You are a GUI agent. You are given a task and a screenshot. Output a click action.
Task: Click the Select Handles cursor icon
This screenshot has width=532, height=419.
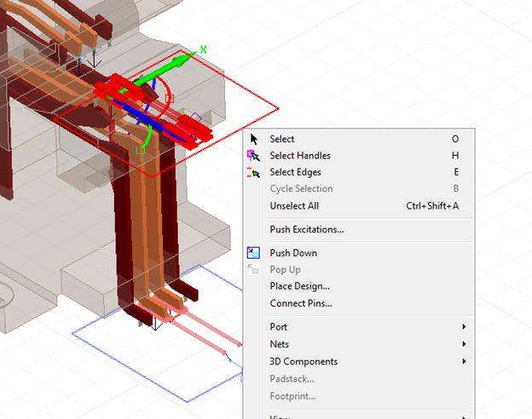pyautogui.click(x=253, y=156)
